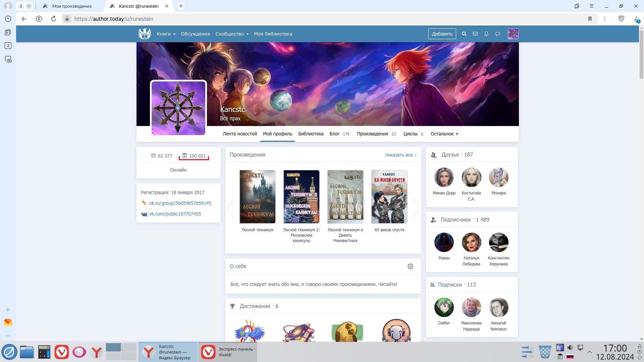This screenshot has height=362, width=644.
Task: Open browser downloads icon
Action: point(636,19)
